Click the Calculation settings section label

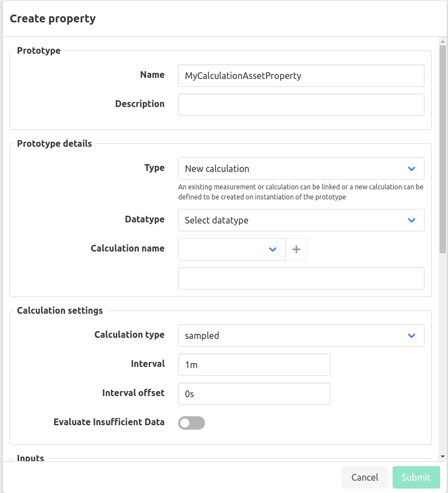pyautogui.click(x=60, y=310)
